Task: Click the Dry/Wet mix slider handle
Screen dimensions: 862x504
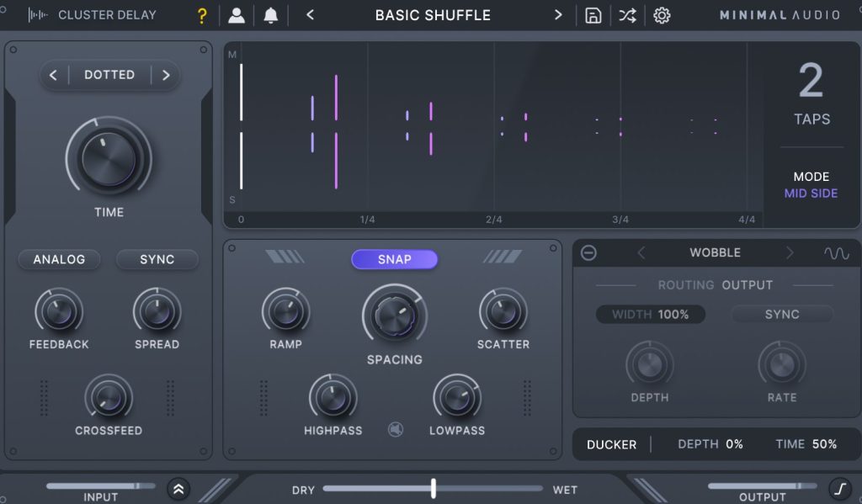Action: 434,488
